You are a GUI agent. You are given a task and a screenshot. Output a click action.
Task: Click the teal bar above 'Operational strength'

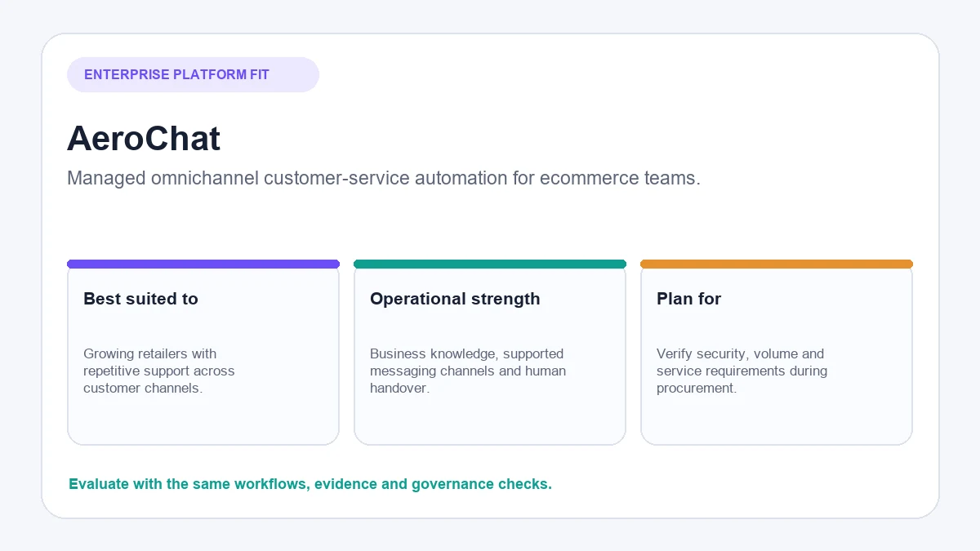[x=490, y=264]
